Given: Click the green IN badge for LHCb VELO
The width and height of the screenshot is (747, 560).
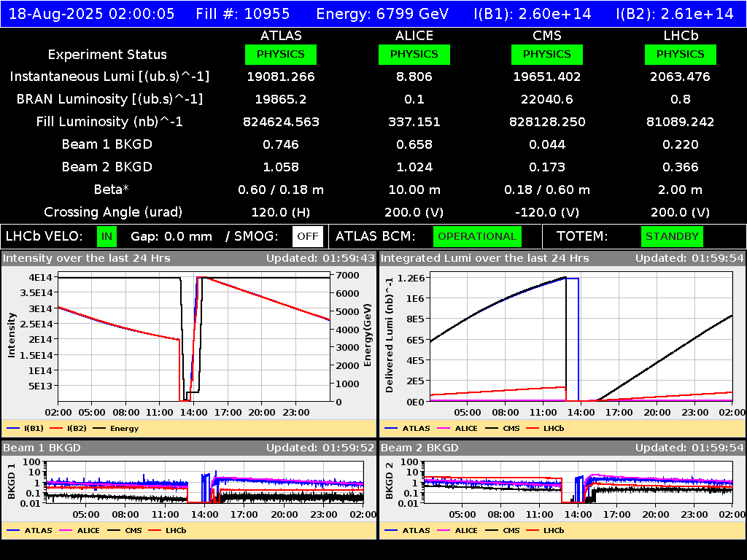Looking at the screenshot, I should pos(107,236).
